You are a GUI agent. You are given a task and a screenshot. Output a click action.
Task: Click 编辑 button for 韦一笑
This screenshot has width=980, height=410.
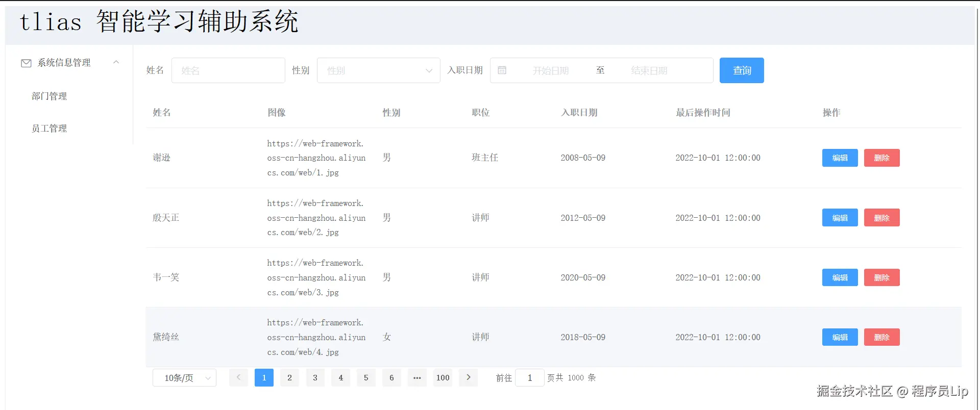click(840, 277)
